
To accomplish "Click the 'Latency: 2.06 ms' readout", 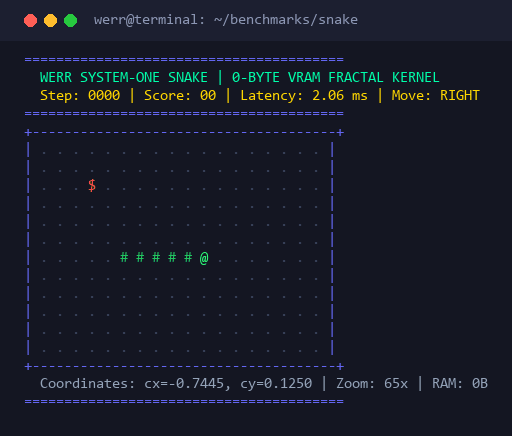I will click(304, 96).
